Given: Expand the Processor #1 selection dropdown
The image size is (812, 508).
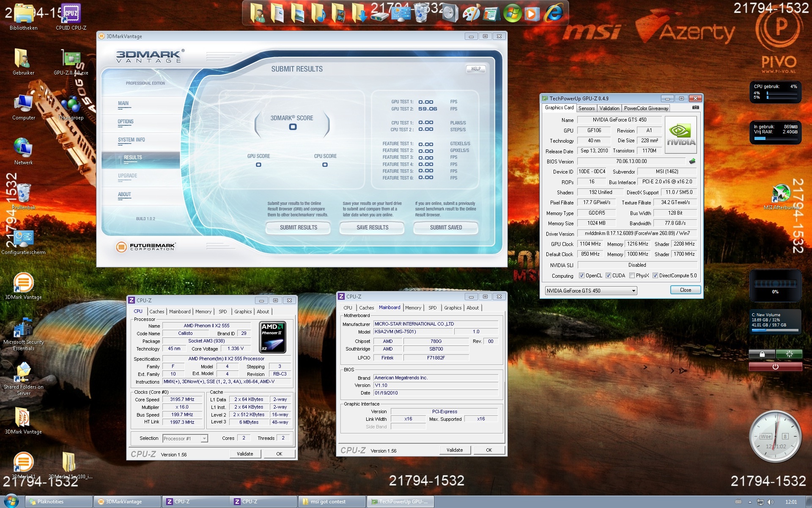Looking at the screenshot, I should (204, 439).
